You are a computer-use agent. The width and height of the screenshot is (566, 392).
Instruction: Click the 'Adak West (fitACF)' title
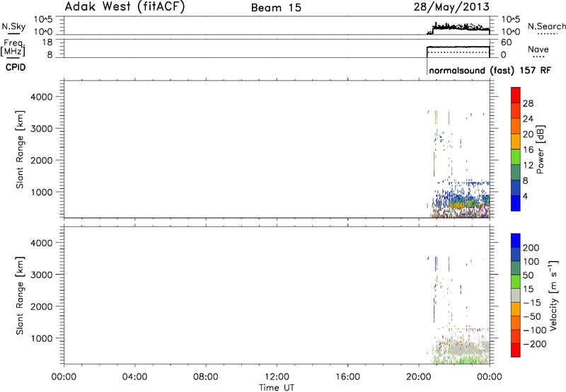[x=125, y=6]
